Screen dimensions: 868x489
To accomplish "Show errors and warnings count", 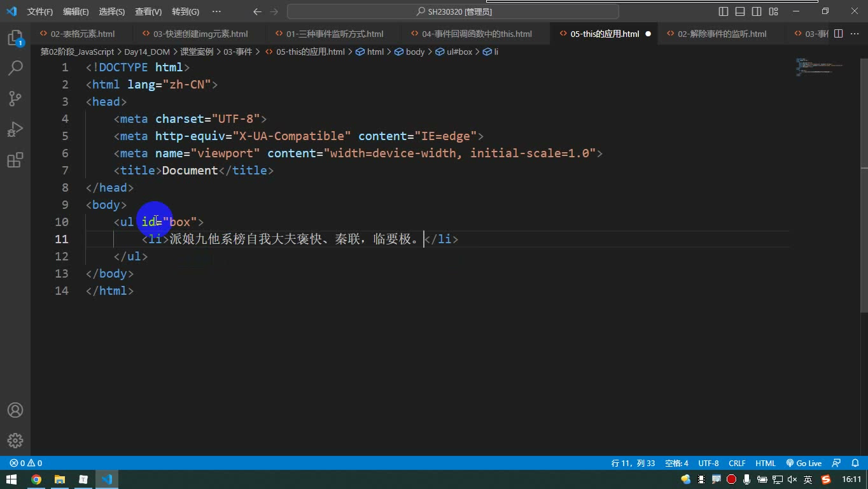I will pos(25,464).
